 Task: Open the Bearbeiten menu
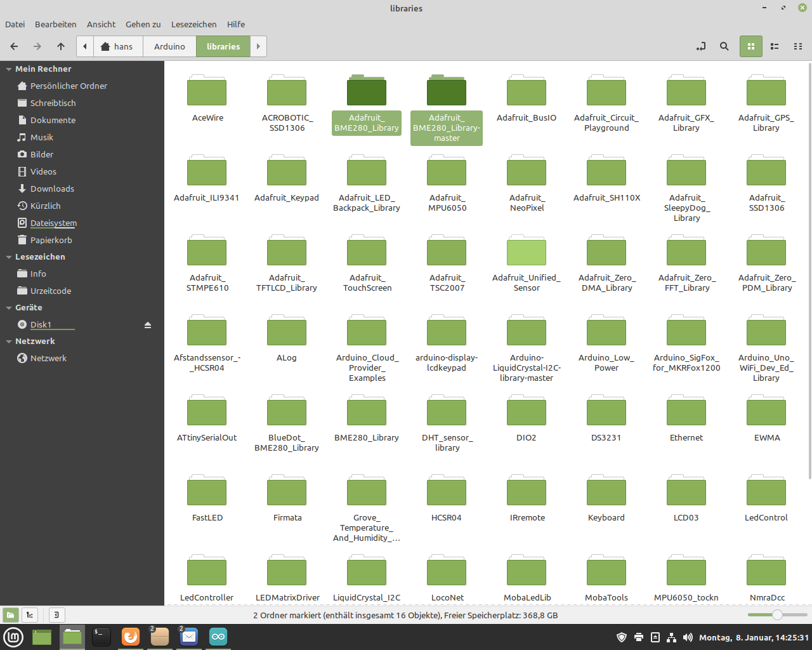point(56,24)
